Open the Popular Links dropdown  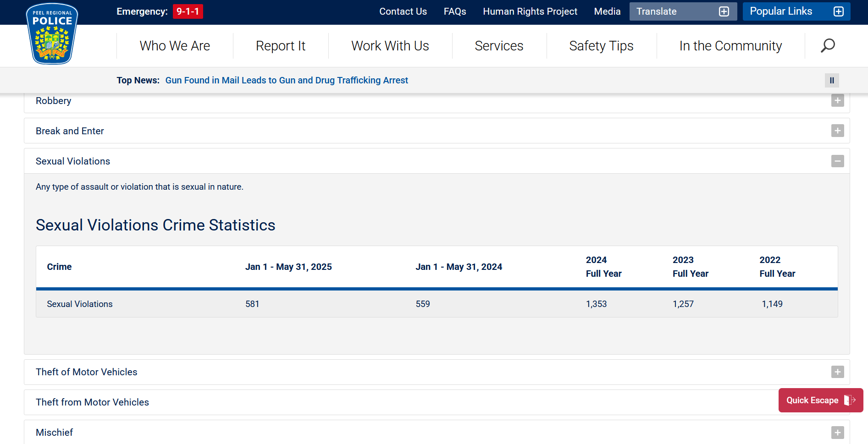[x=796, y=11]
